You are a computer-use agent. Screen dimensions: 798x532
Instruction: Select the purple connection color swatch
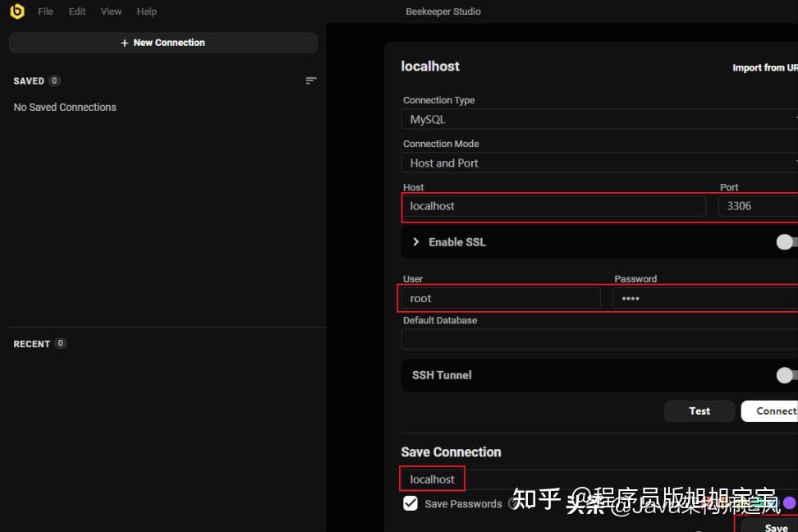point(789,503)
